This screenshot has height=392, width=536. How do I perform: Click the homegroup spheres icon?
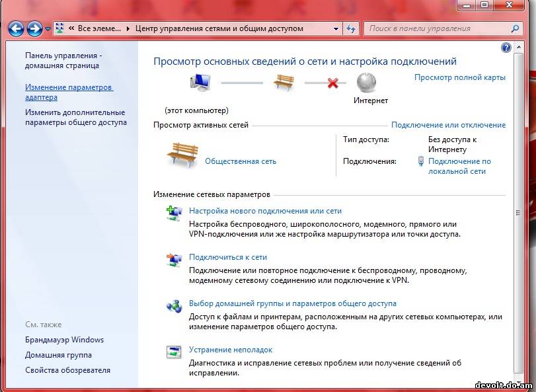174,305
